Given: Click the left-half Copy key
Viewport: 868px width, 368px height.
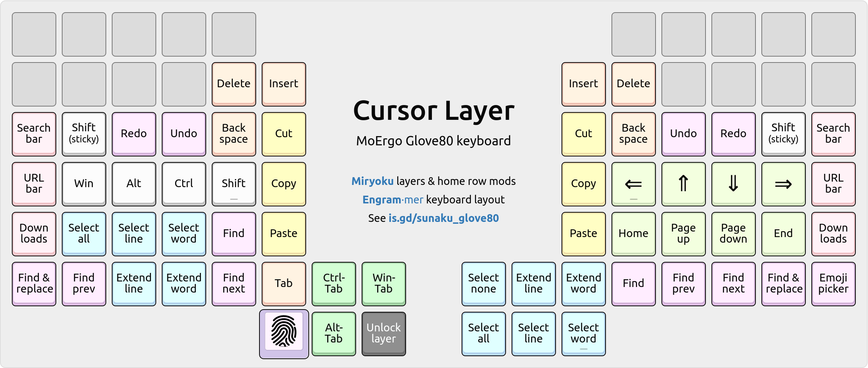Looking at the screenshot, I should click(284, 184).
